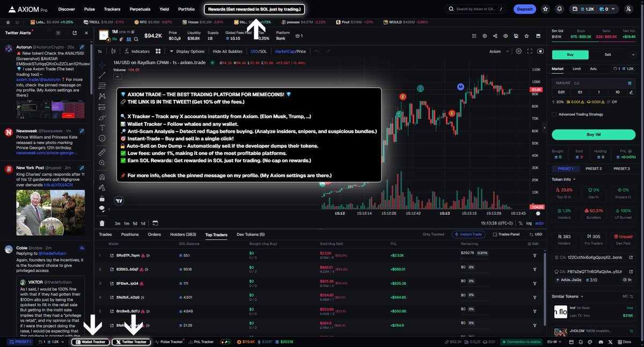The height and width of the screenshot is (347, 644).
Task: Open the chart layout grid icon
Action: coord(158,52)
